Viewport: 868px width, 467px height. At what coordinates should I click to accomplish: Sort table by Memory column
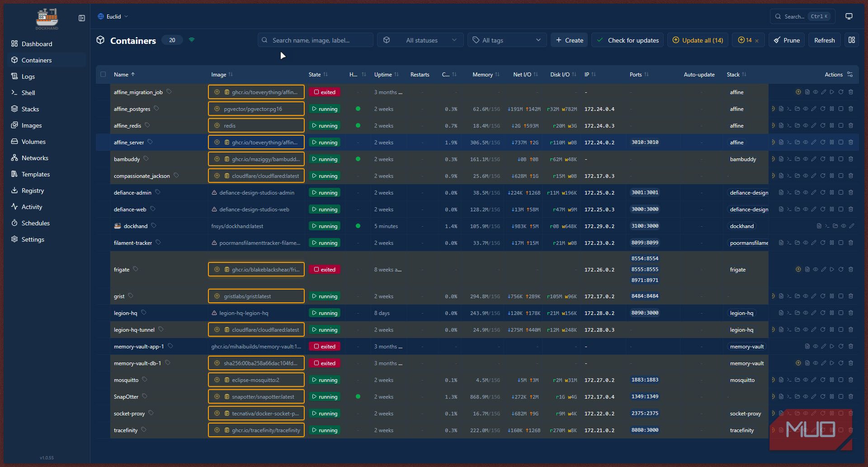[486, 74]
